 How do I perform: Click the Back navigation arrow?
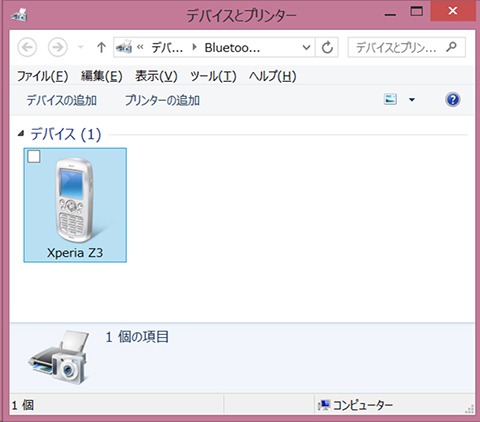pyautogui.click(x=27, y=47)
